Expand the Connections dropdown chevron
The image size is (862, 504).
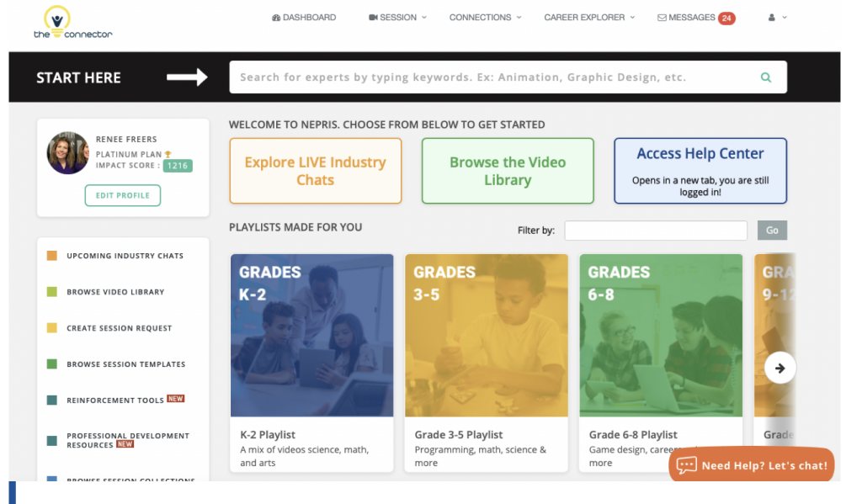click(519, 18)
